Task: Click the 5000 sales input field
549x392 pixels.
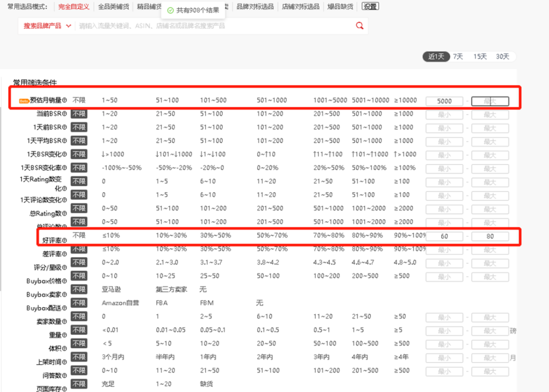Action: click(444, 101)
